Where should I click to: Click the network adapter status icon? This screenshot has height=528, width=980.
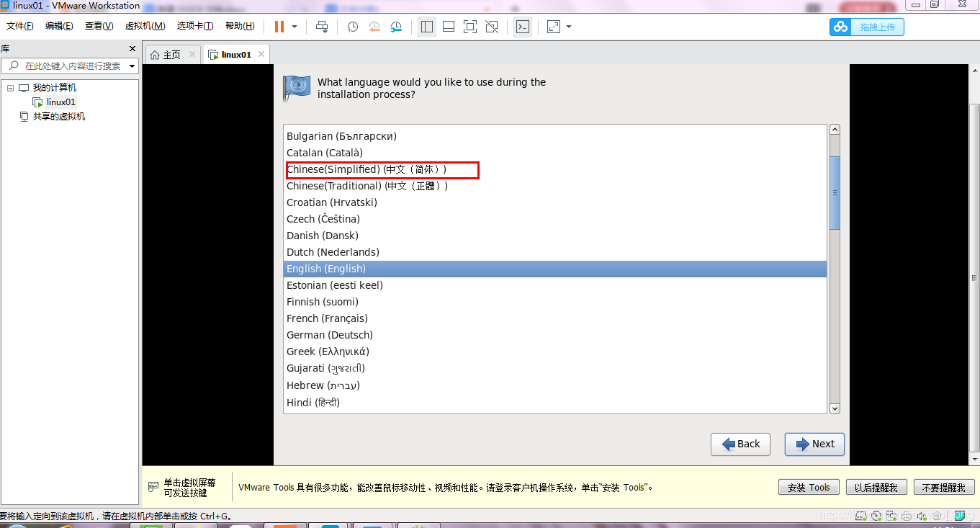click(x=891, y=516)
